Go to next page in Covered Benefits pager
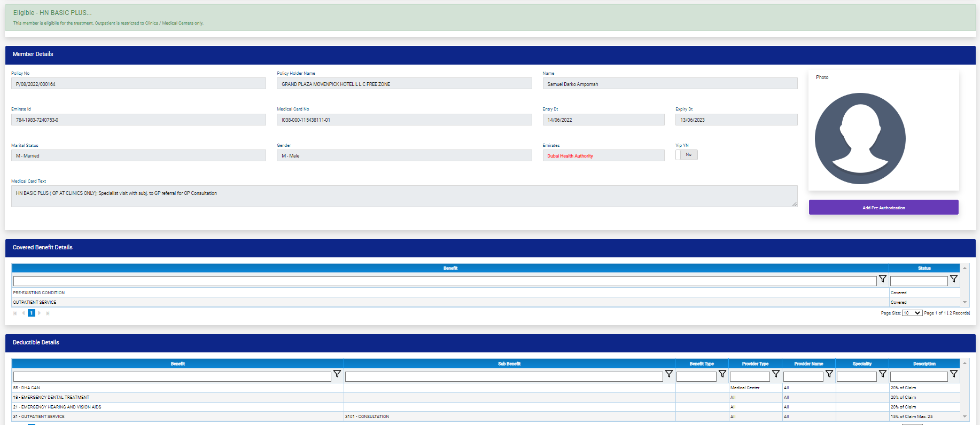This screenshot has width=980, height=425. pyautogui.click(x=40, y=313)
